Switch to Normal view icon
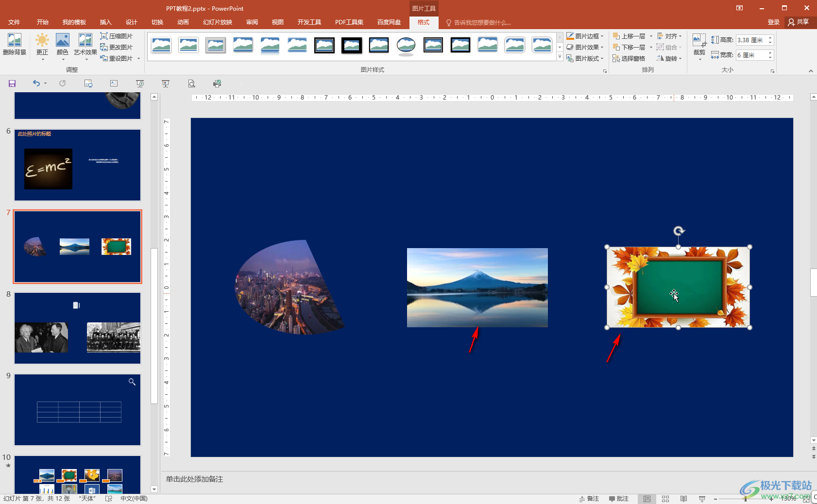 point(647,499)
